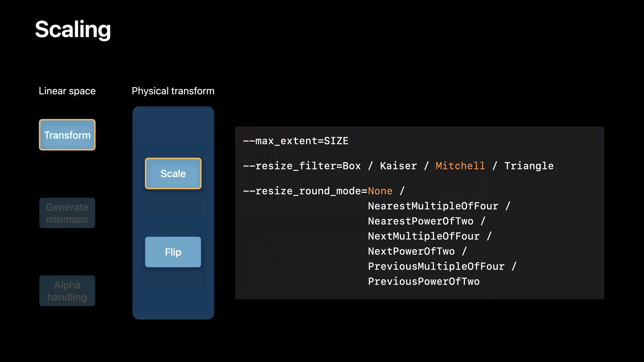The image size is (644, 362).
Task: Click the --max_extent=SIZE option text
Action: (296, 141)
